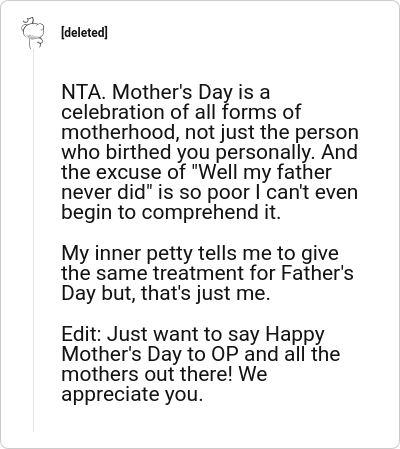Click the blank area below the comment text

point(213,422)
